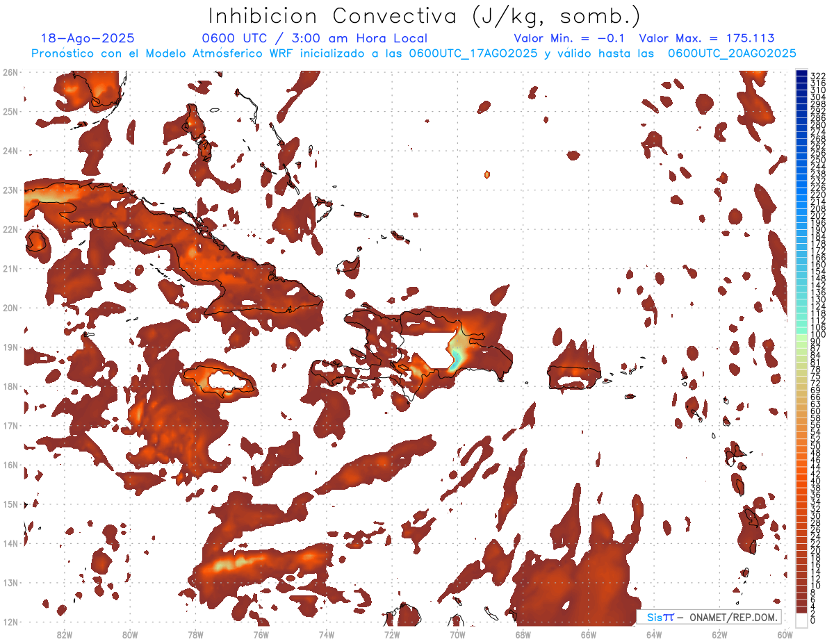This screenshot has width=834, height=644.
Task: Click the "64W" longitude label
Action: (654, 634)
